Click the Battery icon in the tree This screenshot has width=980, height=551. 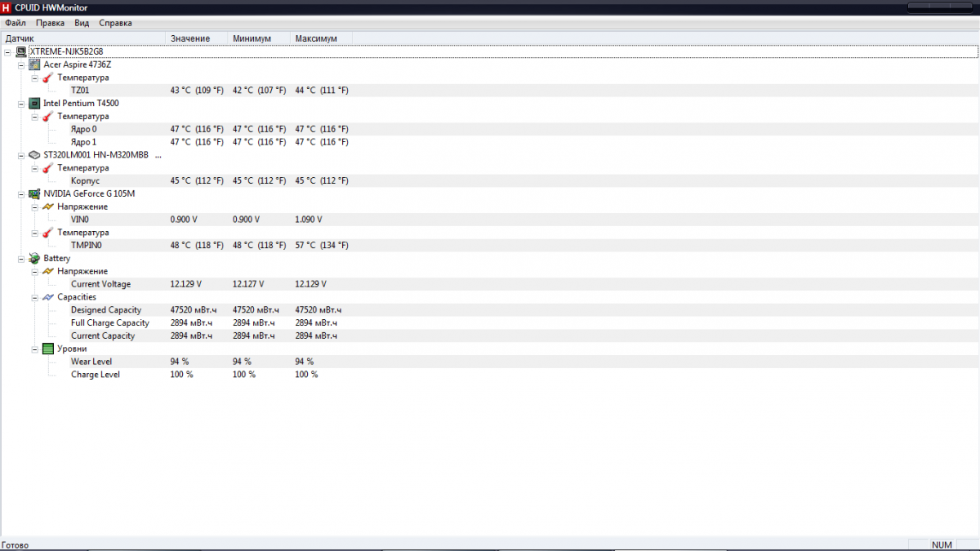pyautogui.click(x=34, y=259)
